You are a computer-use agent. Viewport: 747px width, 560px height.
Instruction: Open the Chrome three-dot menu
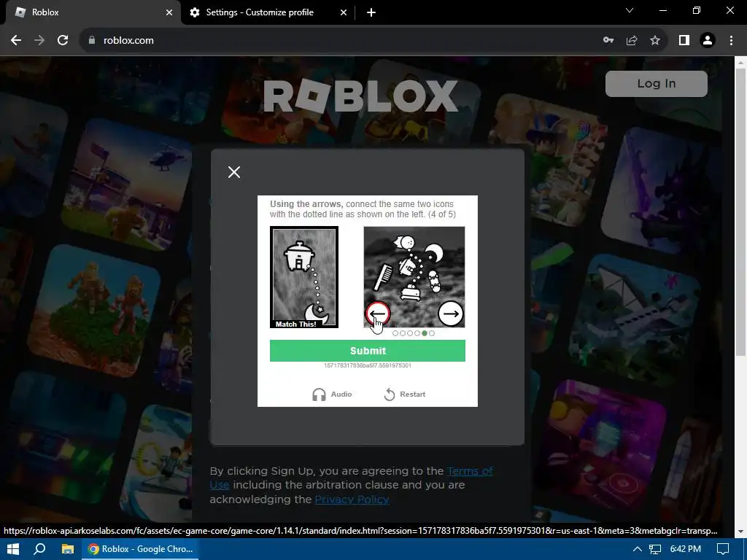click(x=731, y=41)
